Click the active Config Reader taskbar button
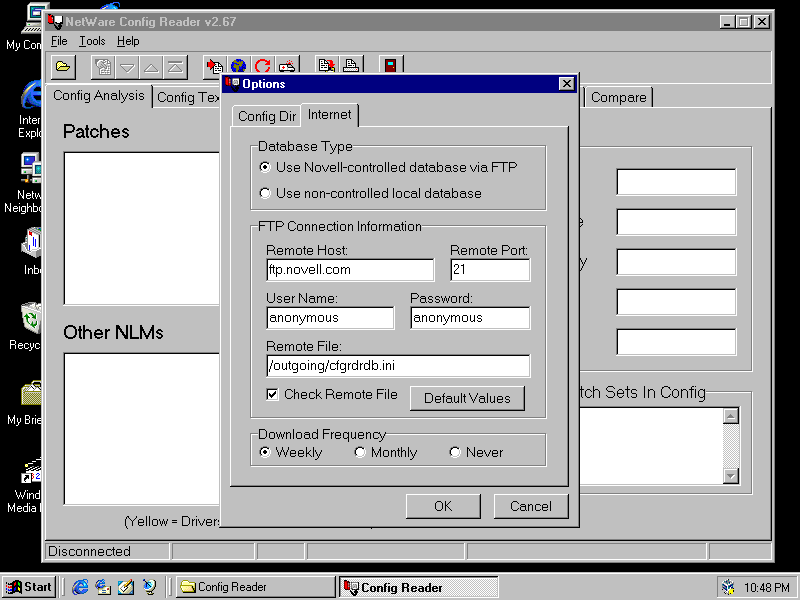 418,587
